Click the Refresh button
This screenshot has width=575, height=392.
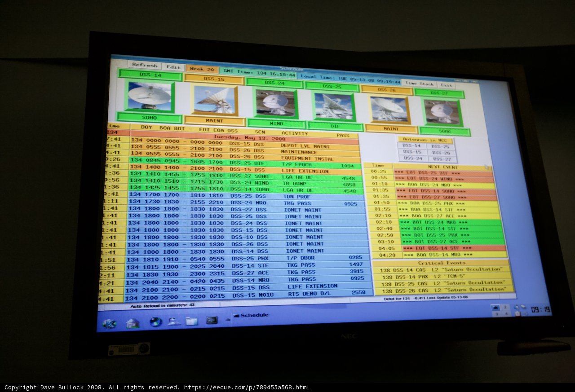tap(145, 65)
